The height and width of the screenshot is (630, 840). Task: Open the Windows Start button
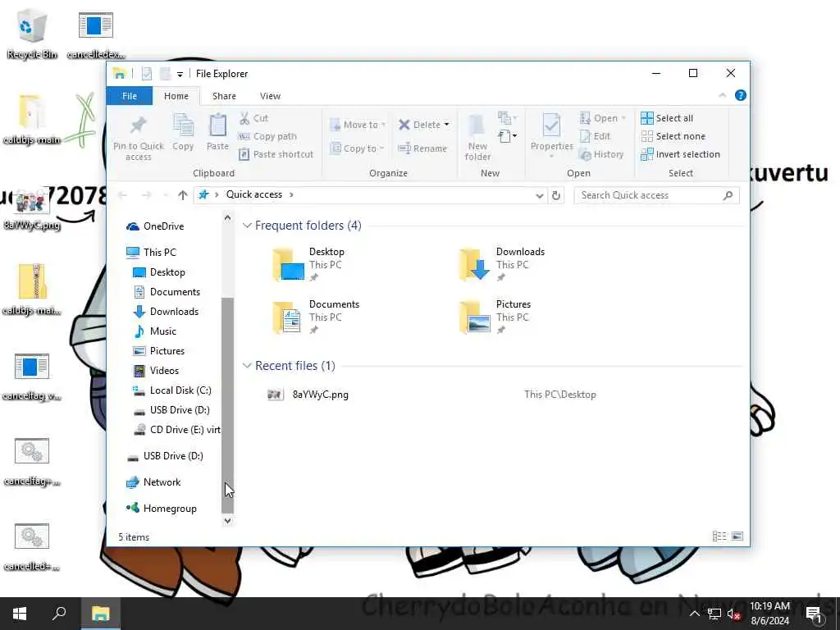tap(20, 614)
